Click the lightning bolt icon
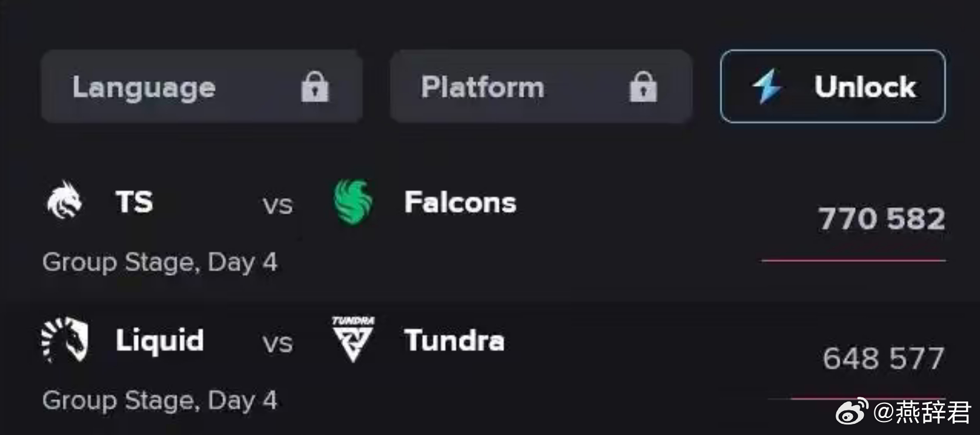This screenshot has width=980, height=435. pos(767,86)
